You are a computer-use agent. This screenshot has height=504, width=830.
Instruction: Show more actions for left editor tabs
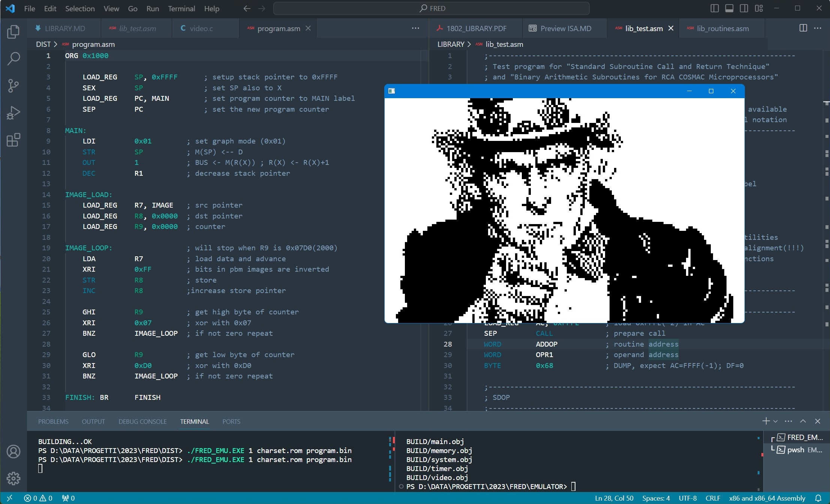click(x=415, y=28)
